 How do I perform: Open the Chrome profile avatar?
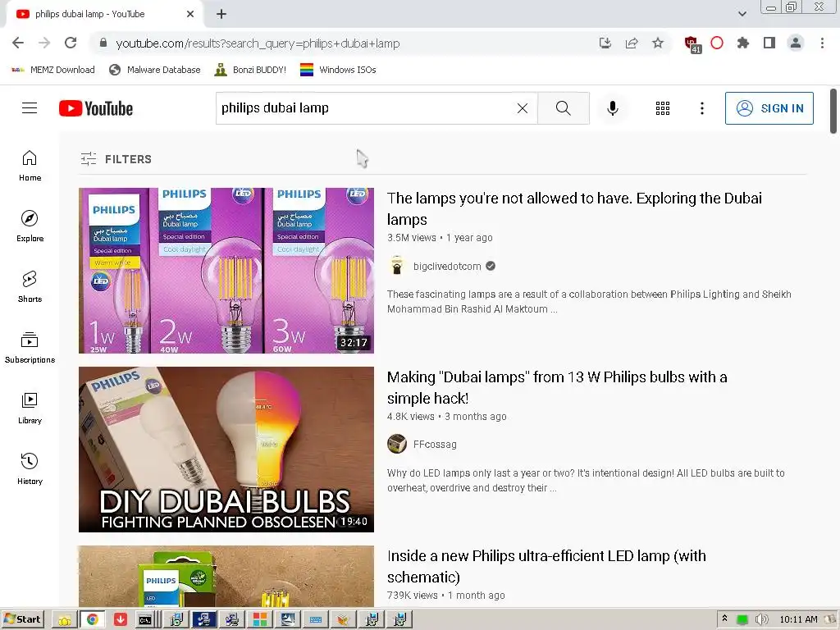pos(796,43)
